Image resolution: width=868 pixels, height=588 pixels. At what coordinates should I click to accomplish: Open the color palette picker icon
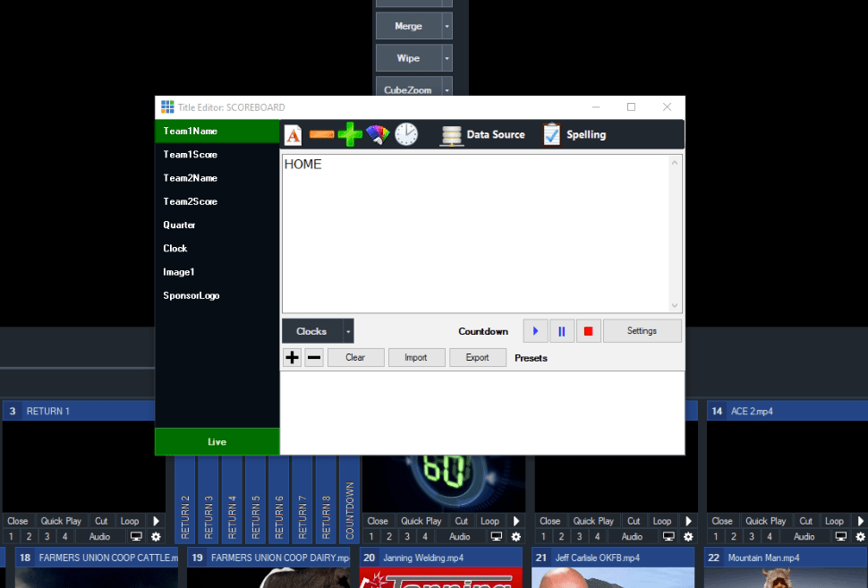click(379, 135)
